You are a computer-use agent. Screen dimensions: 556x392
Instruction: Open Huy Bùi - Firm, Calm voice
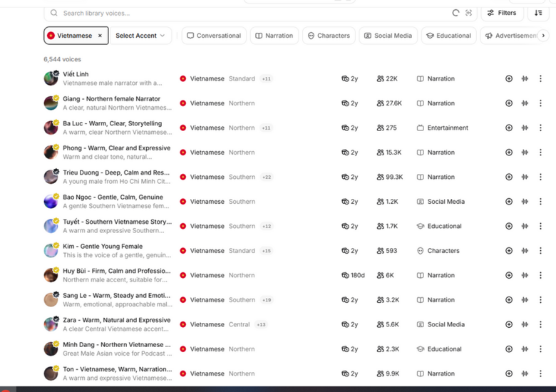[x=117, y=271]
